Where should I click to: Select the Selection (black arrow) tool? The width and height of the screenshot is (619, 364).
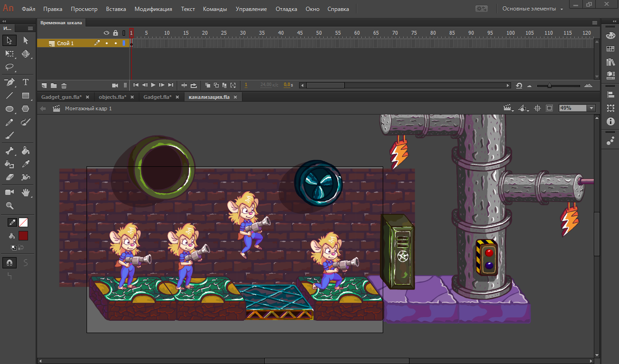pos(10,40)
